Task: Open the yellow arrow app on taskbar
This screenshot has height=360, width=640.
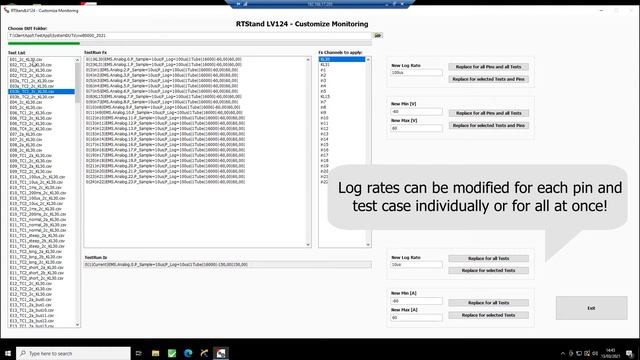Action: point(204,353)
